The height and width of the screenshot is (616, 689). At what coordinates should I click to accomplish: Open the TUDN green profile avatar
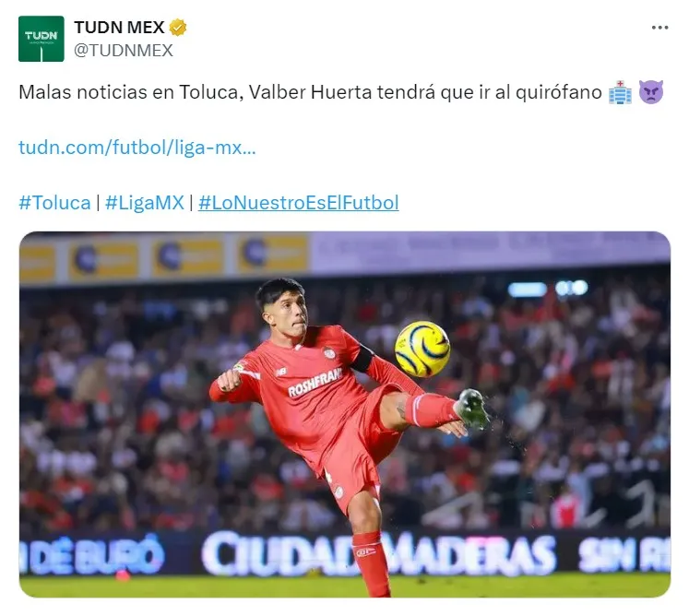tap(42, 39)
